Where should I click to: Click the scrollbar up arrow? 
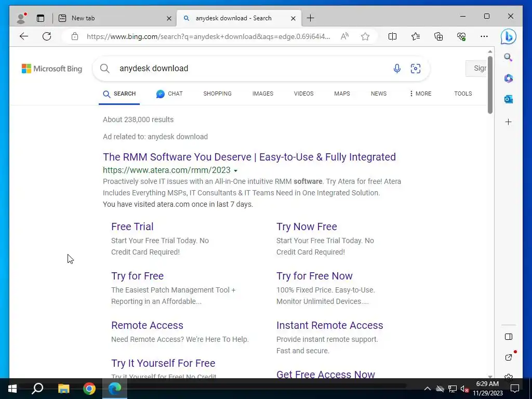tap(490, 51)
